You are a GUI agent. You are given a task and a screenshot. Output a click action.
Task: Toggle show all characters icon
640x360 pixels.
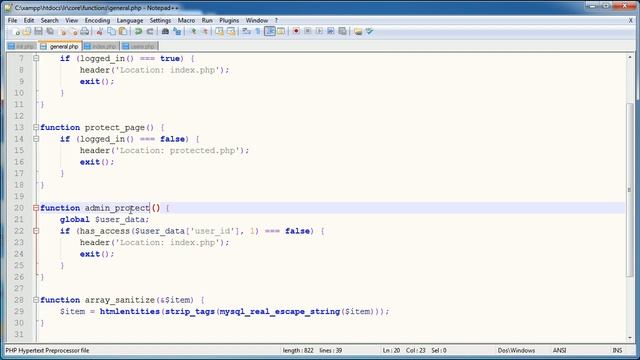tap(258, 31)
